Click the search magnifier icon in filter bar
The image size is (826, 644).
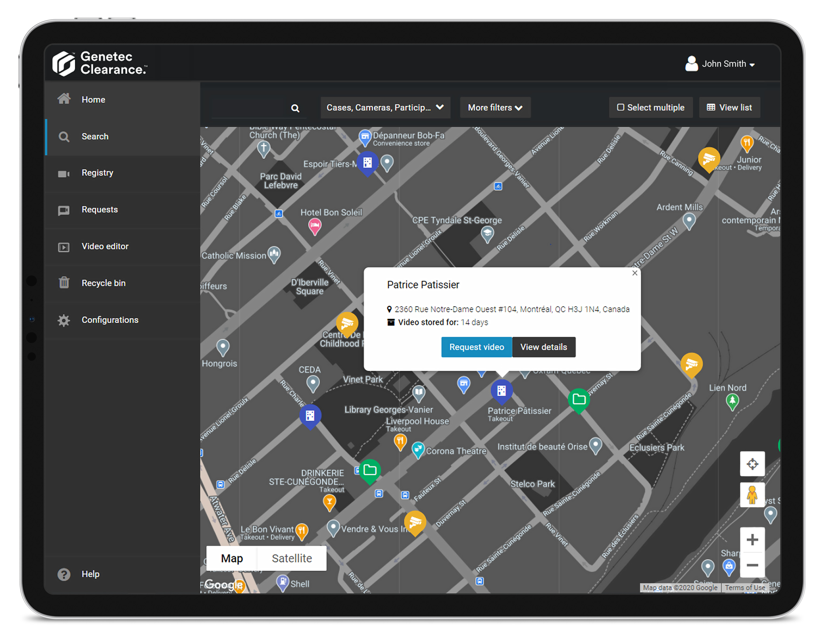[x=295, y=108]
